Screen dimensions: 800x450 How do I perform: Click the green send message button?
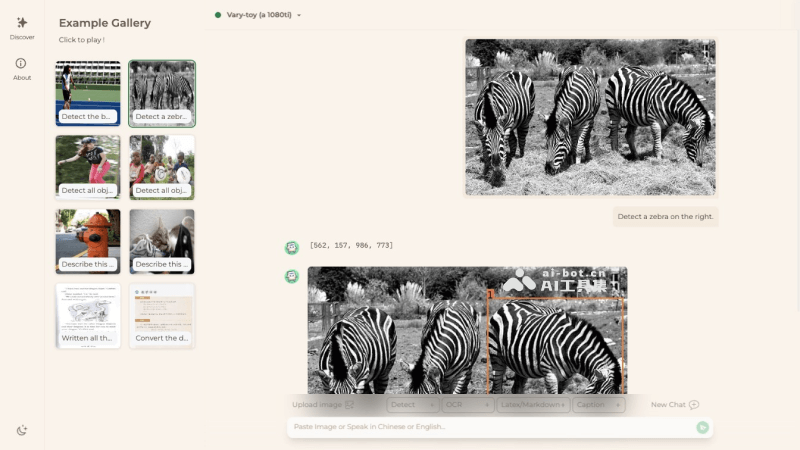(x=702, y=427)
